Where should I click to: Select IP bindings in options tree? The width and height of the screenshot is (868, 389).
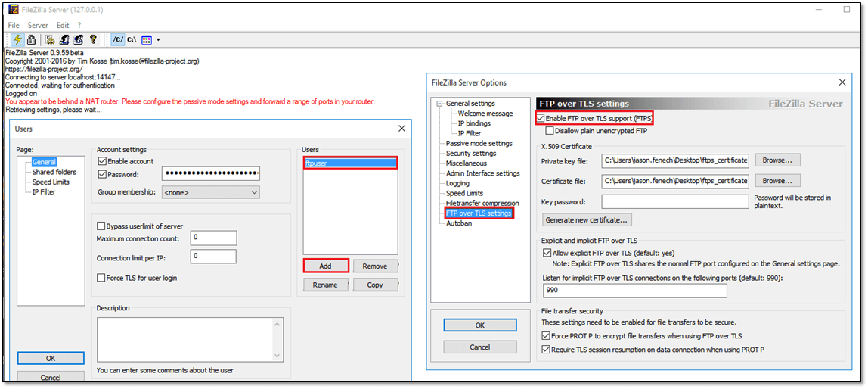(x=474, y=123)
